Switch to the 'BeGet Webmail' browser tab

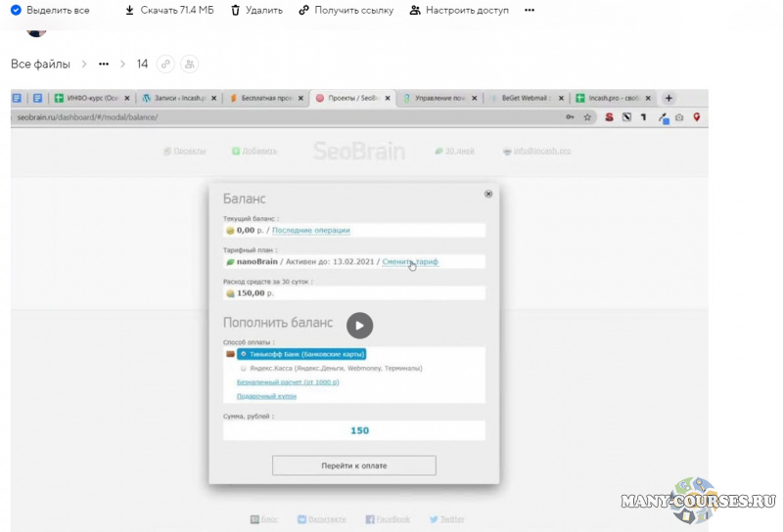click(527, 98)
